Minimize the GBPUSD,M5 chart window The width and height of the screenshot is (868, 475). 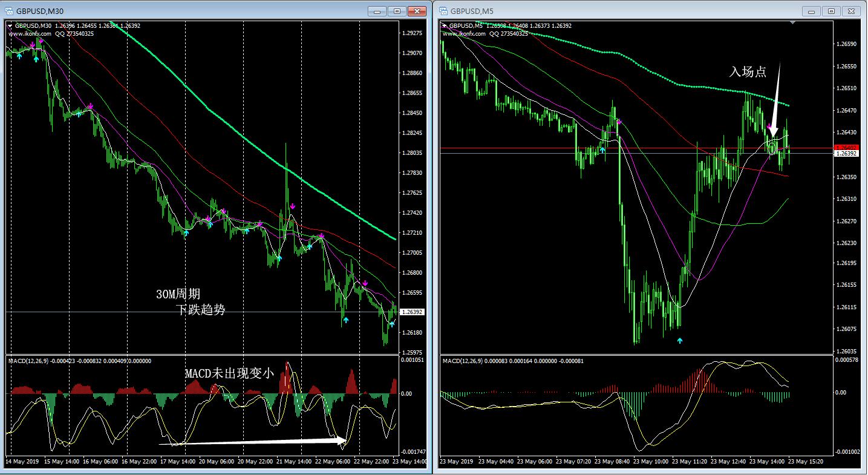point(811,11)
